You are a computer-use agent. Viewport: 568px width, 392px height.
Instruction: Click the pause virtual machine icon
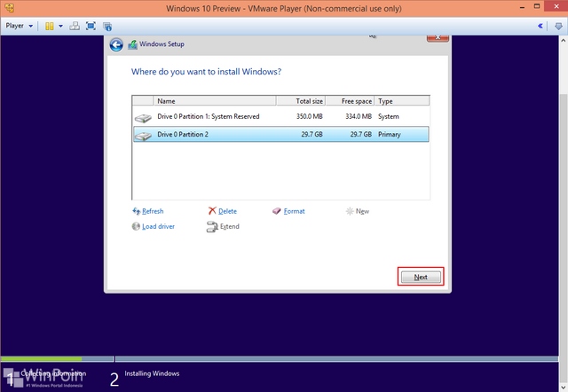[50, 26]
